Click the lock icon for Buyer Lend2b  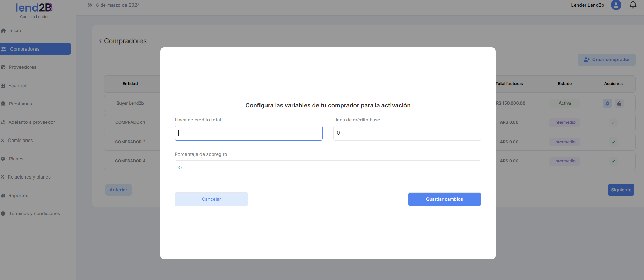pos(619,104)
